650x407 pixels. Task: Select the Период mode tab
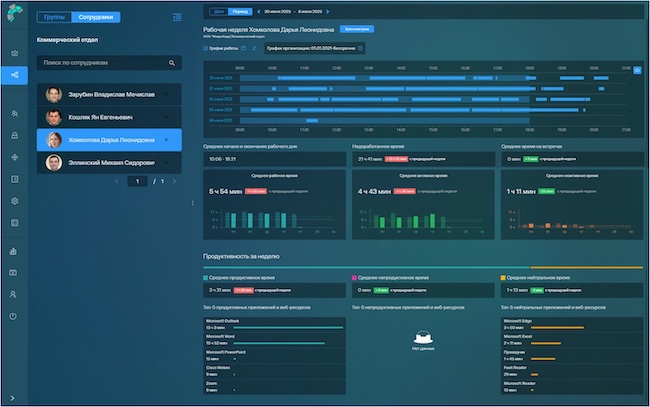pyautogui.click(x=240, y=12)
